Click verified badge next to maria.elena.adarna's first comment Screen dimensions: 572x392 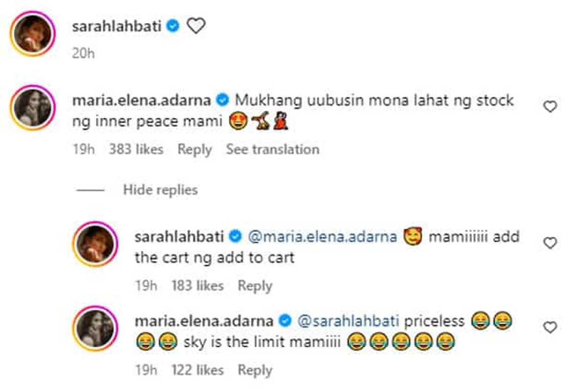pos(223,100)
